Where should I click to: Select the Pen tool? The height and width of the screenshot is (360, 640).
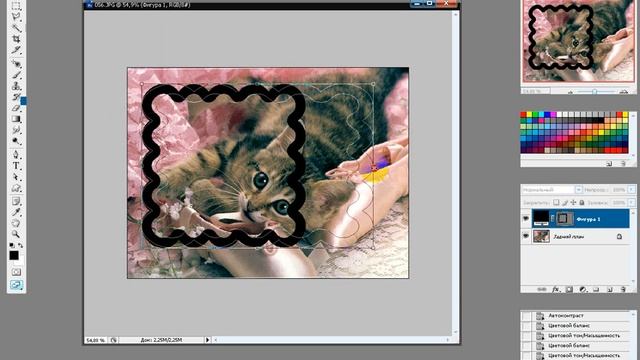coord(16,155)
